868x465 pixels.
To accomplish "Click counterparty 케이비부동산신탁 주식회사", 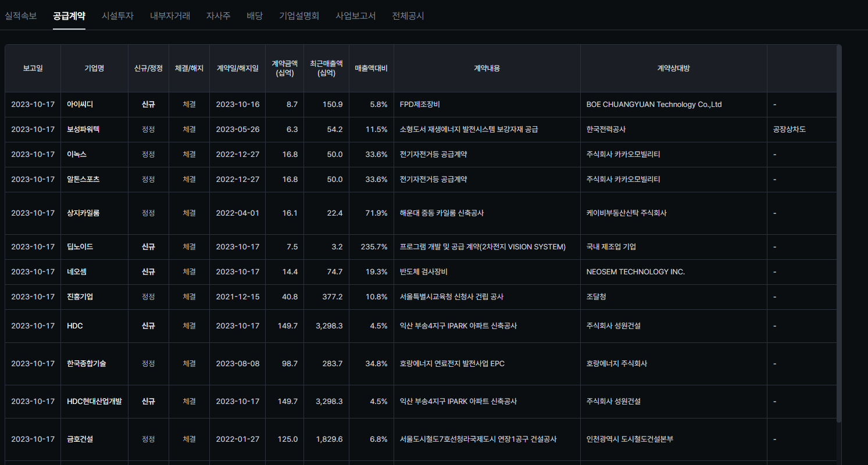I will [x=627, y=213].
